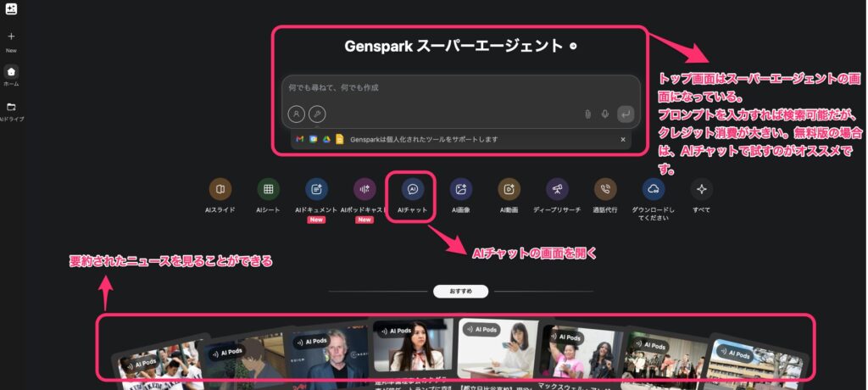Activate voice input with the microphone icon
Image resolution: width=868 pixels, height=390 pixels.
click(605, 114)
